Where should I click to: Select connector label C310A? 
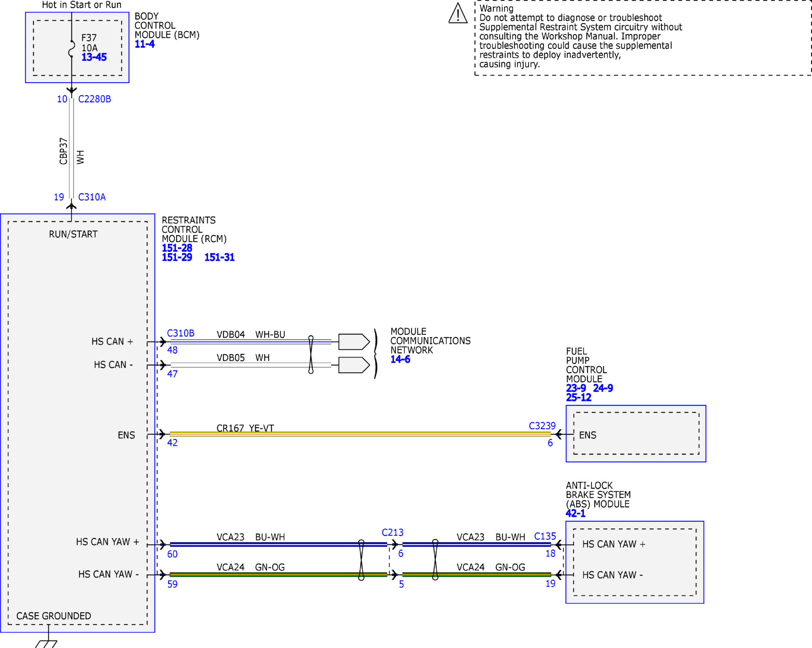pos(92,197)
